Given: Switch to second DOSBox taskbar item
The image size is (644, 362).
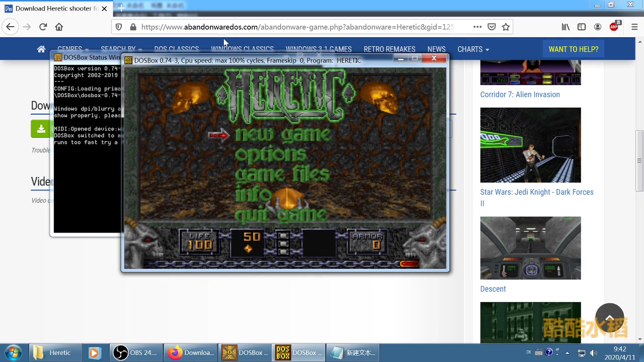Looking at the screenshot, I should (x=299, y=352).
